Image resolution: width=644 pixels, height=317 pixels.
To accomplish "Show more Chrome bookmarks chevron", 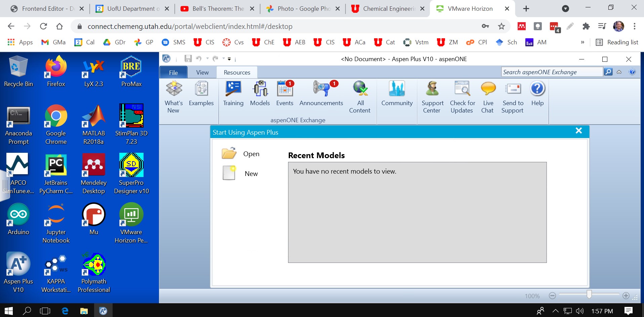I will point(582,42).
